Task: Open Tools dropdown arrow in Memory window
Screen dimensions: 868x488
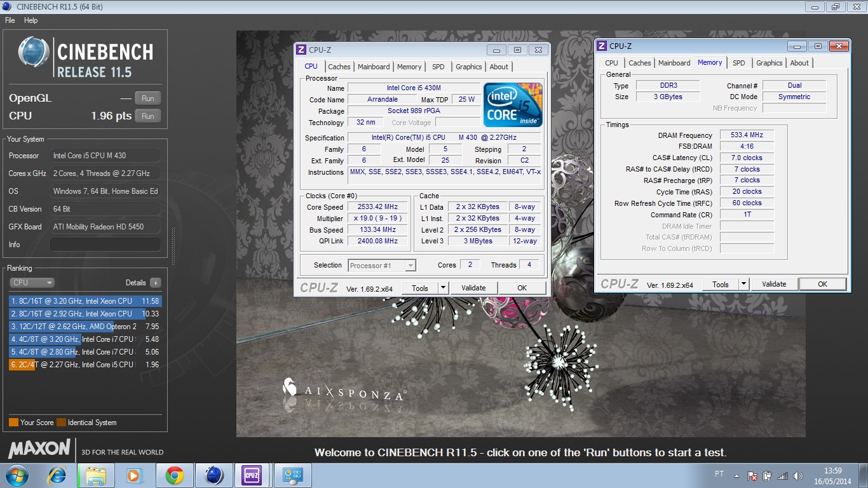Action: click(x=744, y=284)
